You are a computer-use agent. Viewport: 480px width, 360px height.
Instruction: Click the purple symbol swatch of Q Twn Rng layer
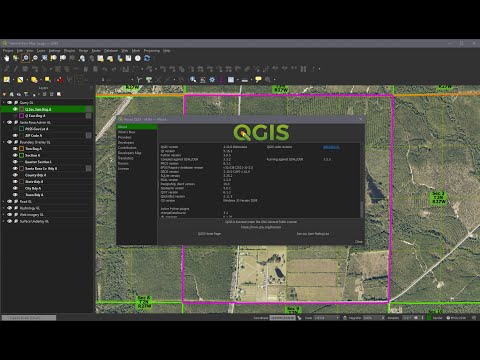pyautogui.click(x=21, y=116)
